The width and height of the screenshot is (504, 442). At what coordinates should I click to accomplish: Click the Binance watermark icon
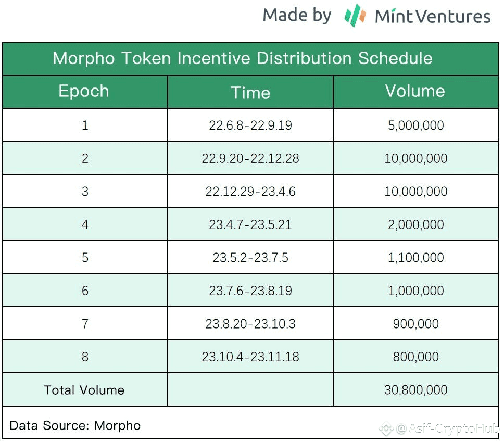coord(386,428)
